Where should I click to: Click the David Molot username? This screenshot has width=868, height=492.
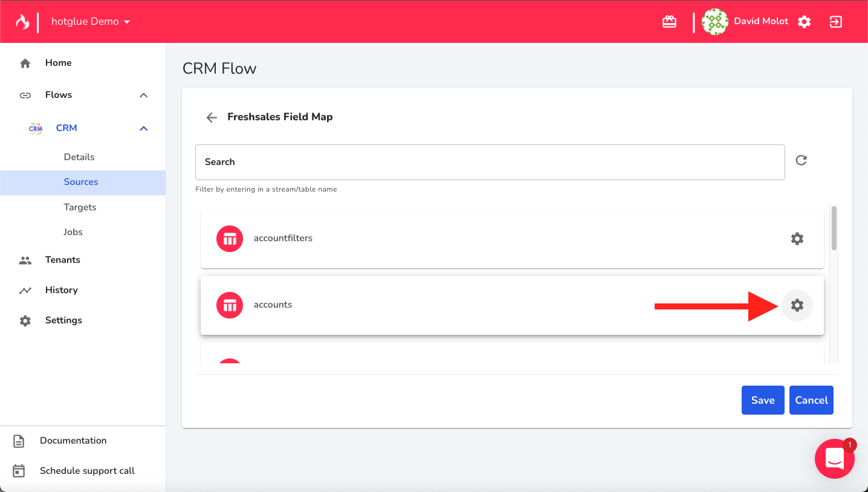click(761, 21)
